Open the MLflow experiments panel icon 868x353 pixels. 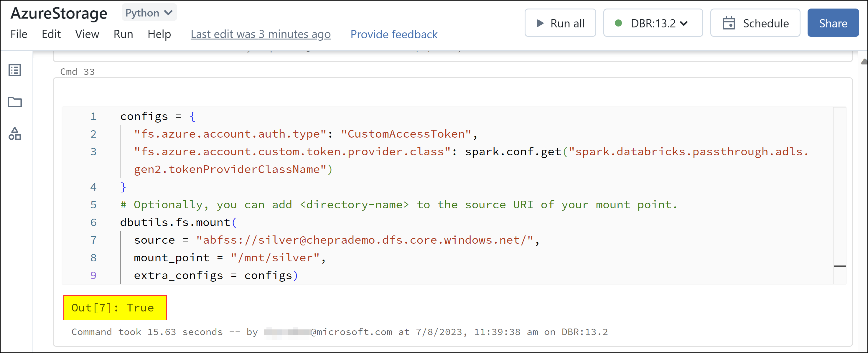click(14, 134)
